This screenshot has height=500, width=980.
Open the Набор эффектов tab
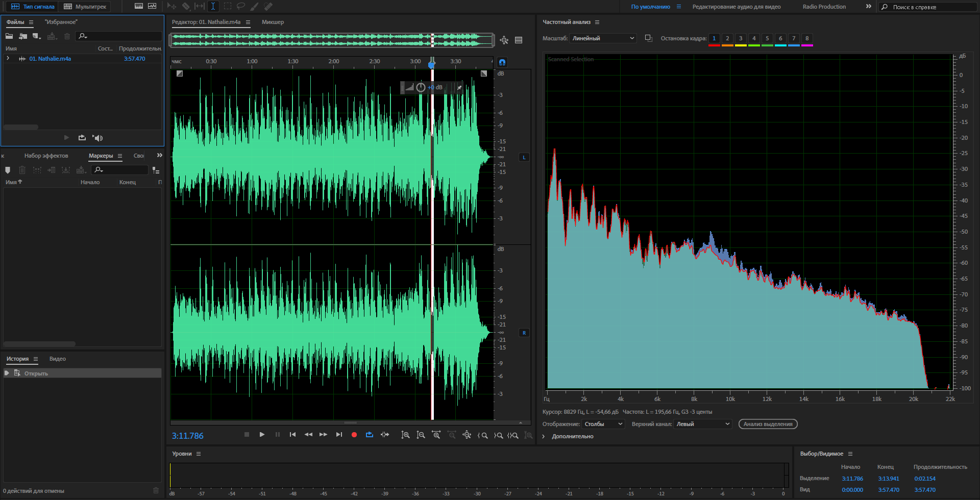(x=46, y=156)
